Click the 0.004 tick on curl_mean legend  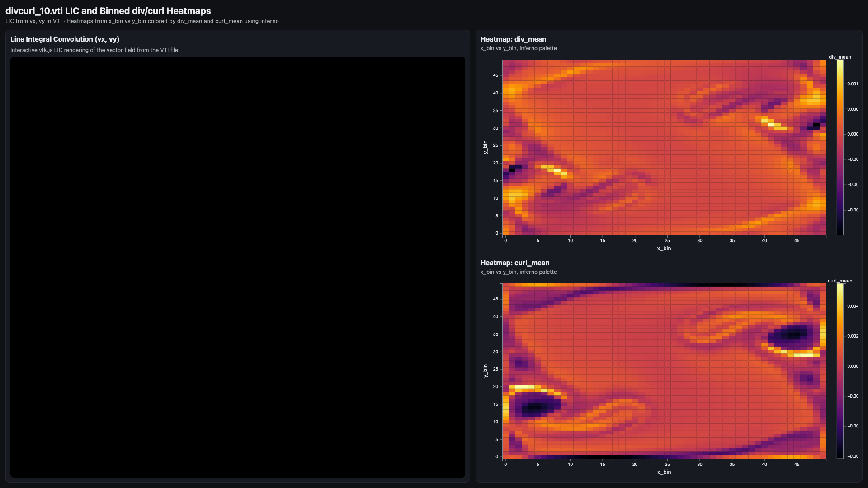(x=852, y=306)
